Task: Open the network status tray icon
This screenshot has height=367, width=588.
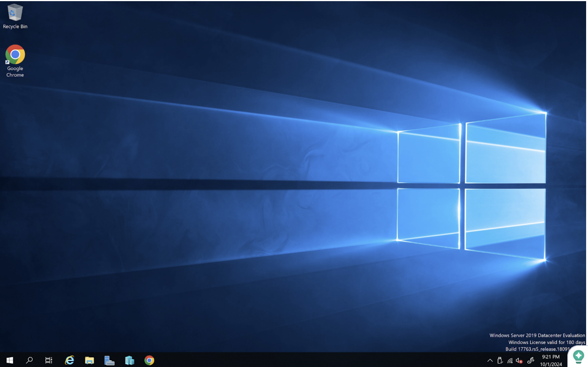Action: coord(510,361)
